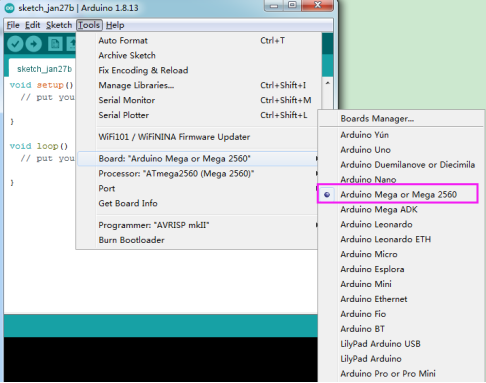Click the Verify checkmark toolbar icon
This screenshot has width=486, height=383.
(15, 44)
